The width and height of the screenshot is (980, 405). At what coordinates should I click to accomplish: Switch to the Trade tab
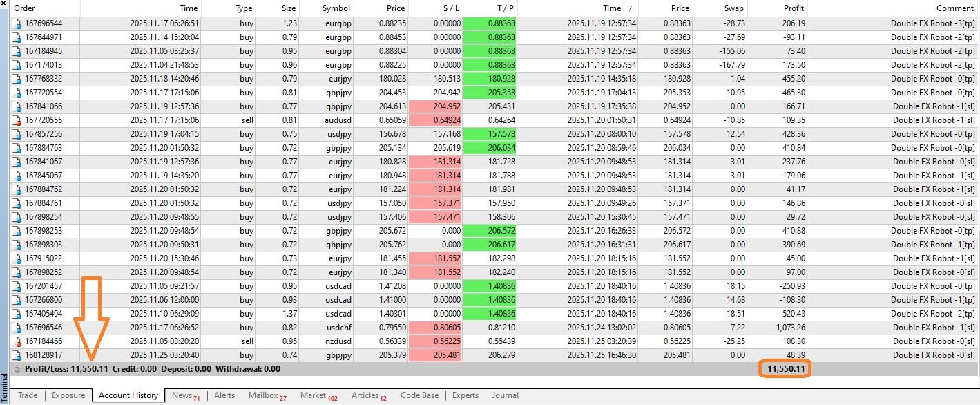tap(28, 395)
